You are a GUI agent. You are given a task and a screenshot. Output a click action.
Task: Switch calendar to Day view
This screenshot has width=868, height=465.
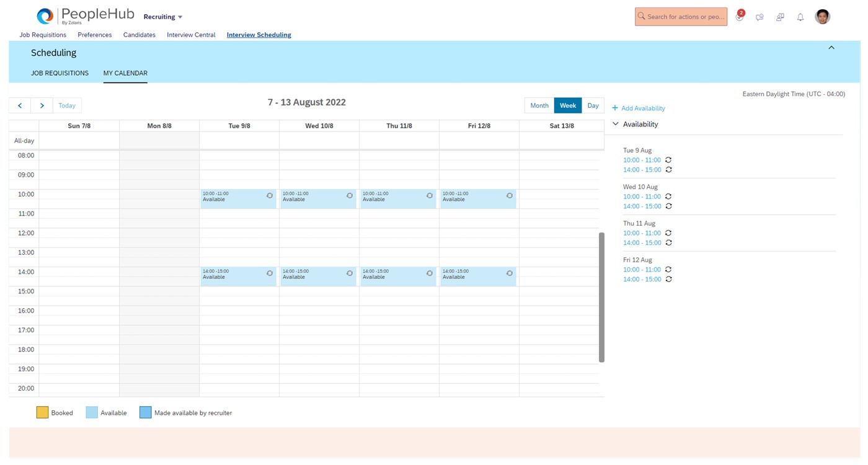point(593,105)
